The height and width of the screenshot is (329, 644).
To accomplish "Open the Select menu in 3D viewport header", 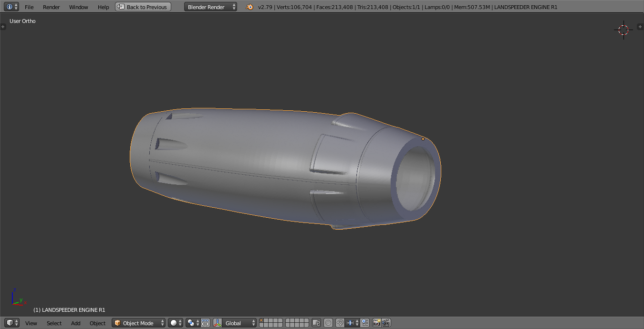I will point(54,323).
